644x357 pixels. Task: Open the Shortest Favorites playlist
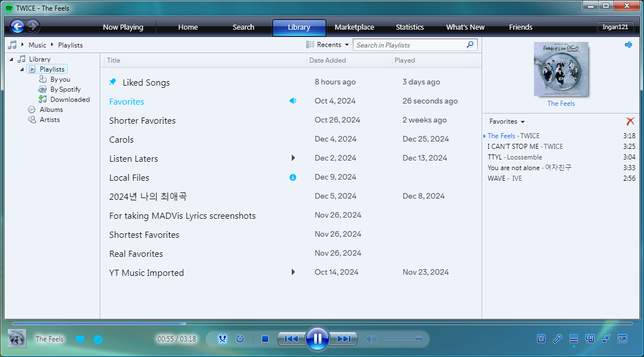pyautogui.click(x=144, y=234)
